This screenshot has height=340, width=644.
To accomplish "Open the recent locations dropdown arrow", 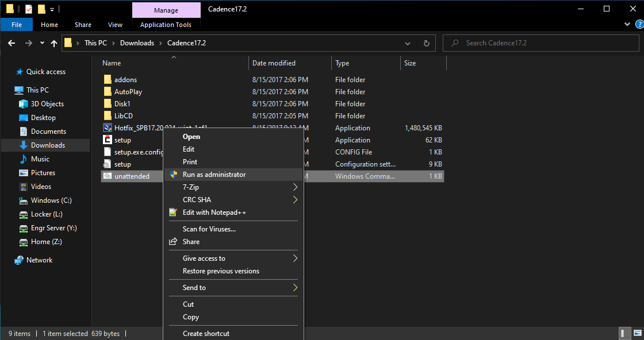I will (x=42, y=43).
